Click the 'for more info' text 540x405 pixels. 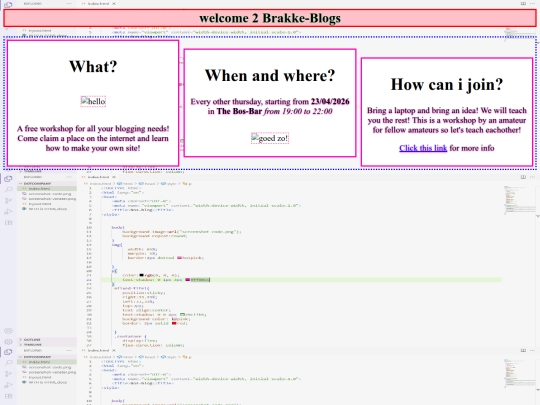[x=472, y=148]
